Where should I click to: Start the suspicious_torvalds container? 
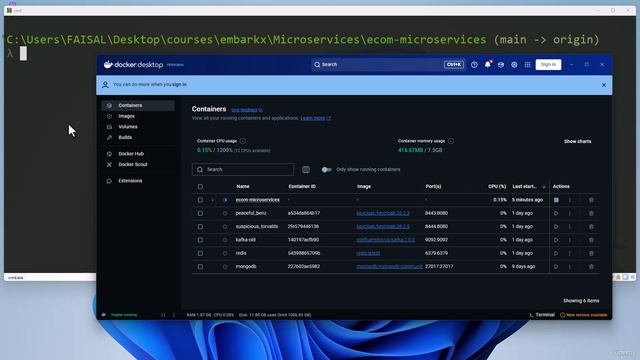pyautogui.click(x=556, y=227)
